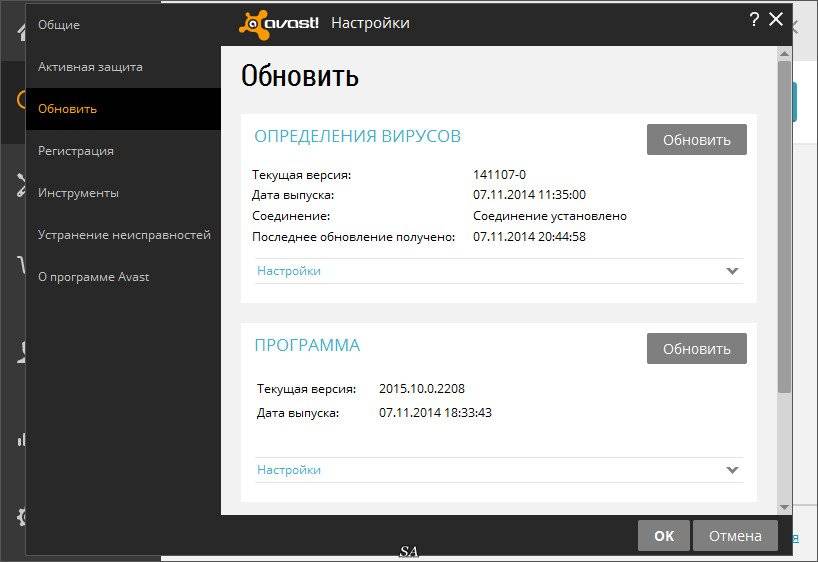Update the program with Обновить button
Screen dimensions: 818x562
tap(696, 349)
